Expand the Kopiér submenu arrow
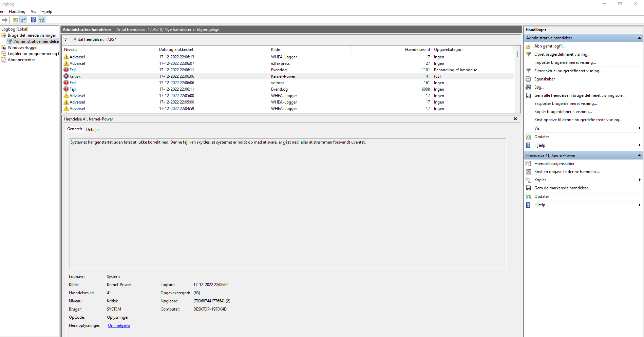The height and width of the screenshot is (337, 644). coord(640,180)
